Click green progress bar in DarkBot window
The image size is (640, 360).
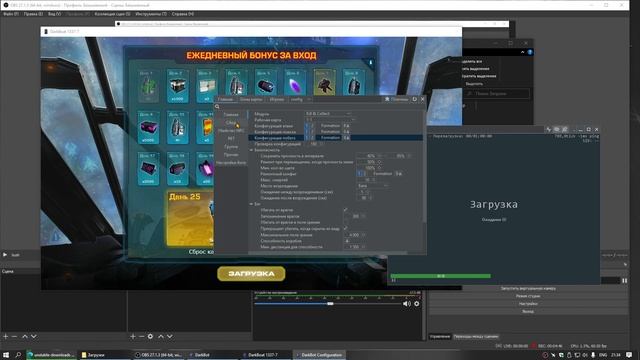pyautogui.click(x=440, y=276)
